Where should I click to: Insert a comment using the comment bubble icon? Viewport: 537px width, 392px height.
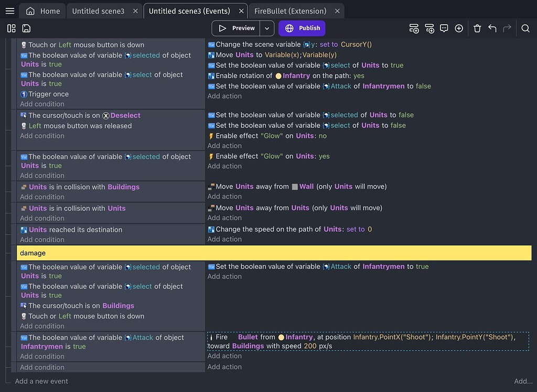coord(444,28)
